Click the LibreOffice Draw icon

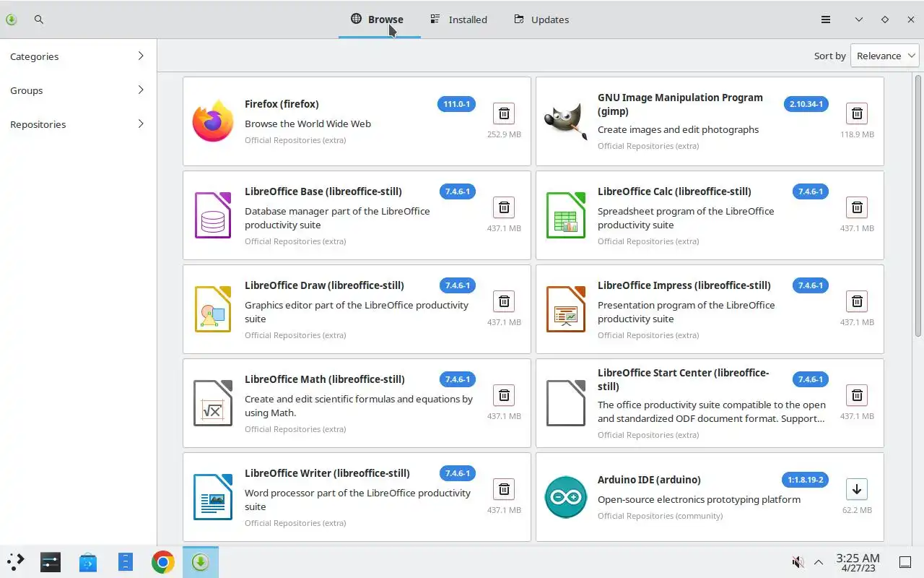point(213,309)
